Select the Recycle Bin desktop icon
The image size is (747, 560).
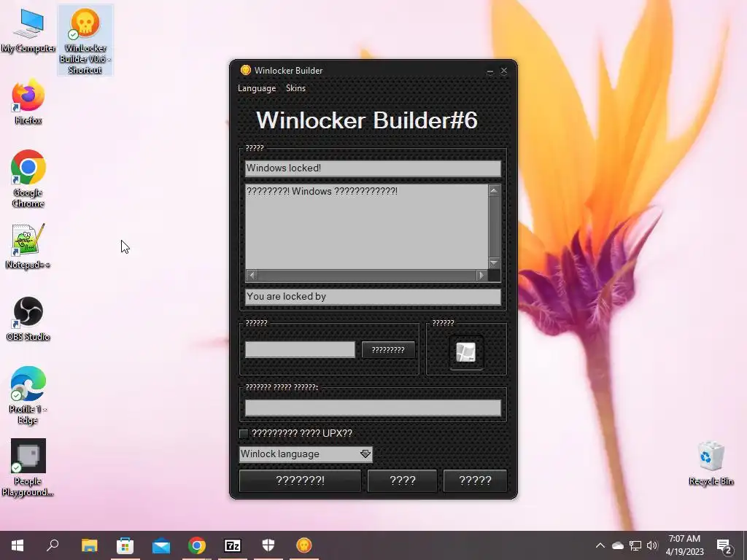(x=711, y=463)
